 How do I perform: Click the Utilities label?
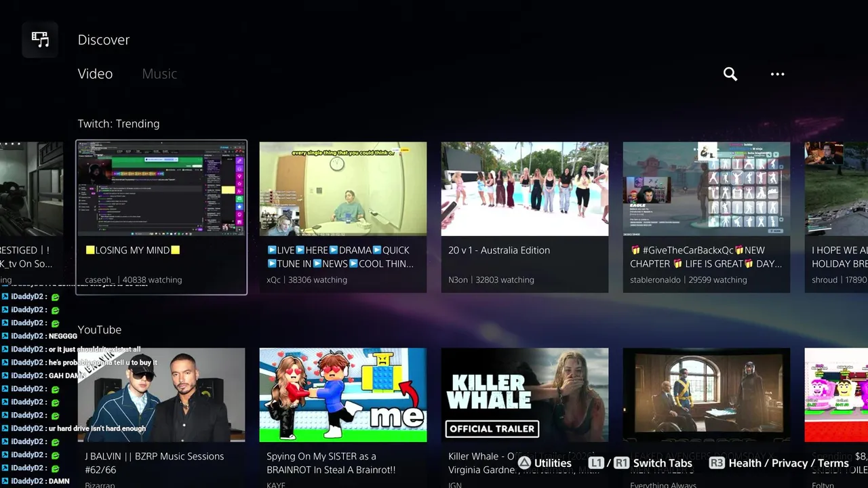[553, 464]
